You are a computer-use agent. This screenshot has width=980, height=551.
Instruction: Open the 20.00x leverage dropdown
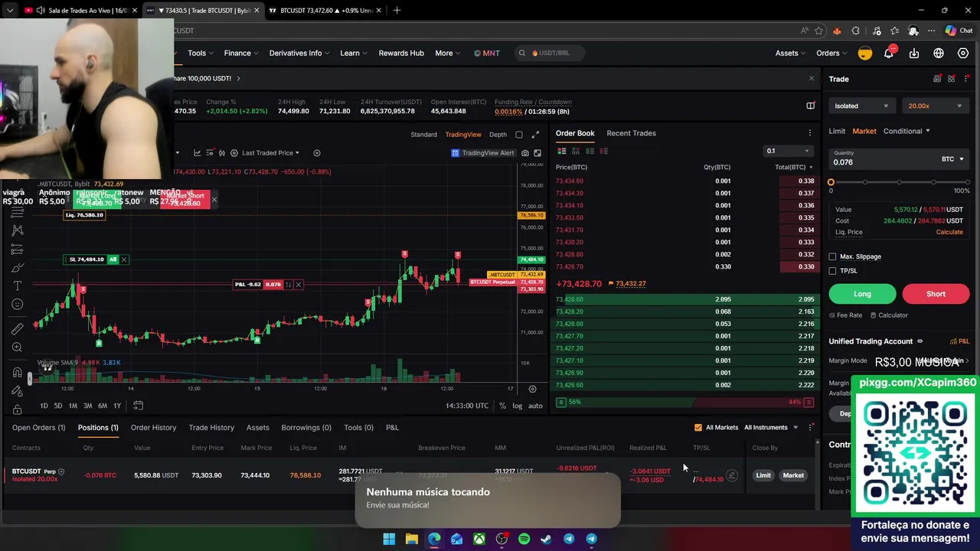tap(935, 106)
